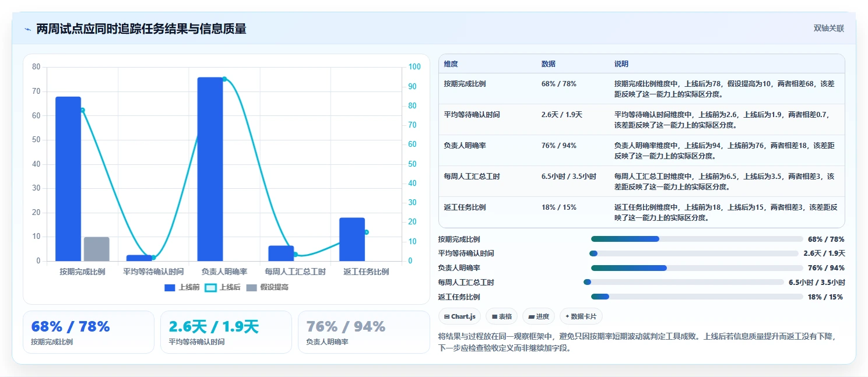
Task: Open the 68% / 78% data card
Action: (x=89, y=332)
